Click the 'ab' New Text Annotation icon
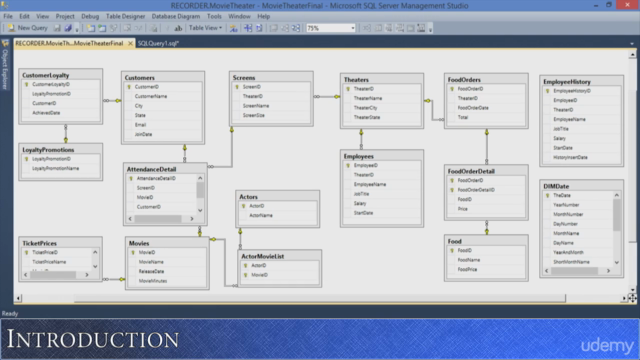Image resolution: width=640 pixels, height=360 pixels. [x=178, y=28]
